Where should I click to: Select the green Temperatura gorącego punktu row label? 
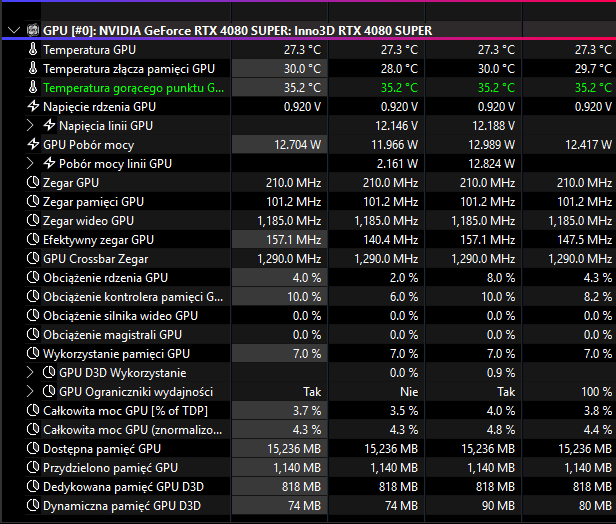133,87
